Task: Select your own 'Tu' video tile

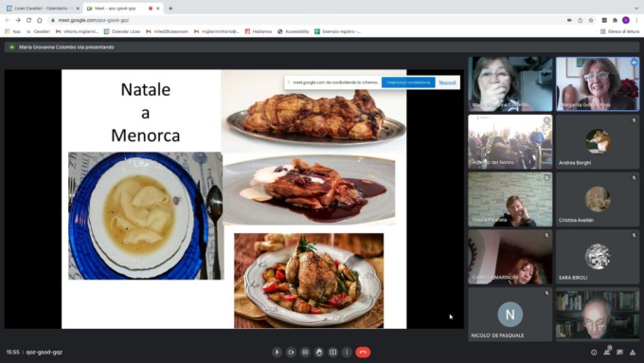Action: [598, 315]
